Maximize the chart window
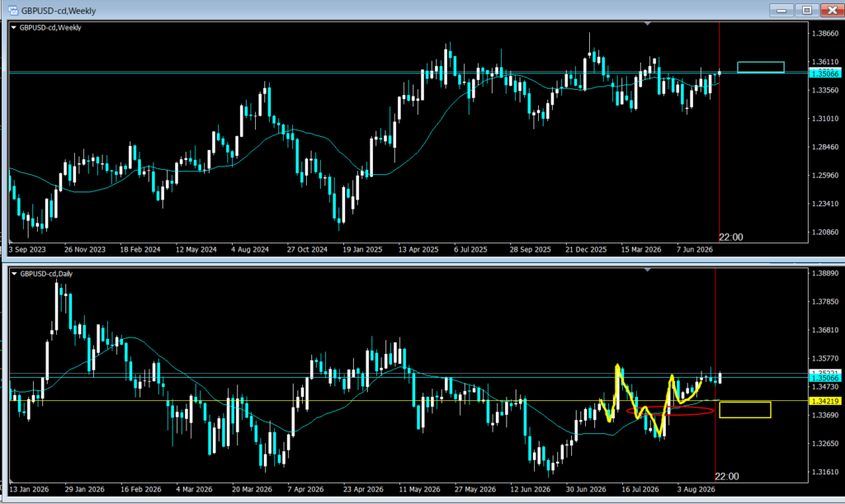Viewport: 845px width, 504px height. 807,10
